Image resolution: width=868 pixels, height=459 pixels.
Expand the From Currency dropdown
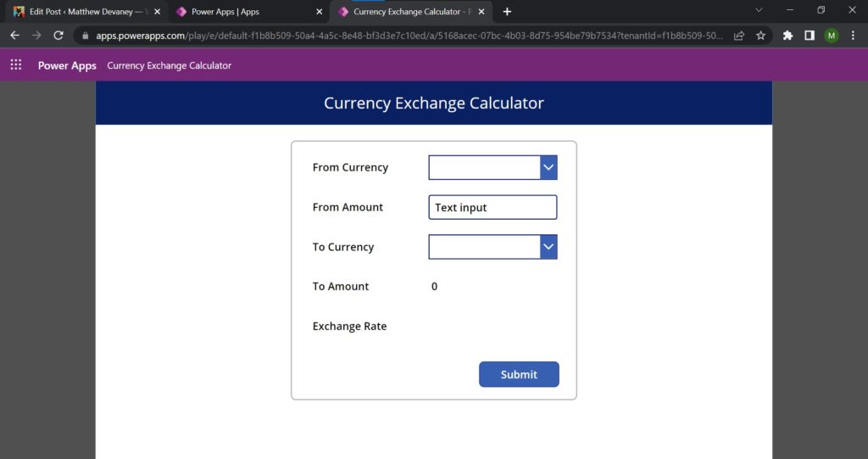[548, 168]
